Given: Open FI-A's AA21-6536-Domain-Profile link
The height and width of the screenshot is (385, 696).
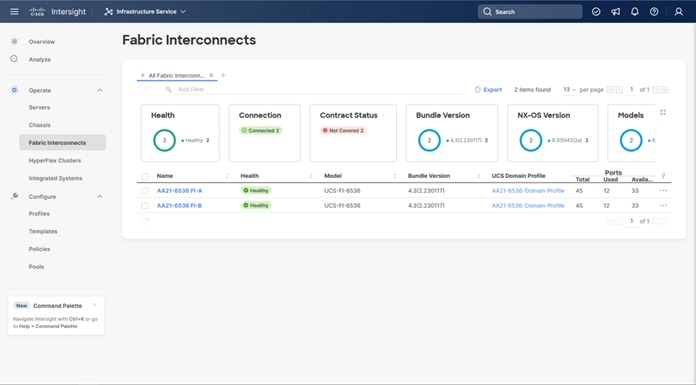Looking at the screenshot, I should (528, 191).
